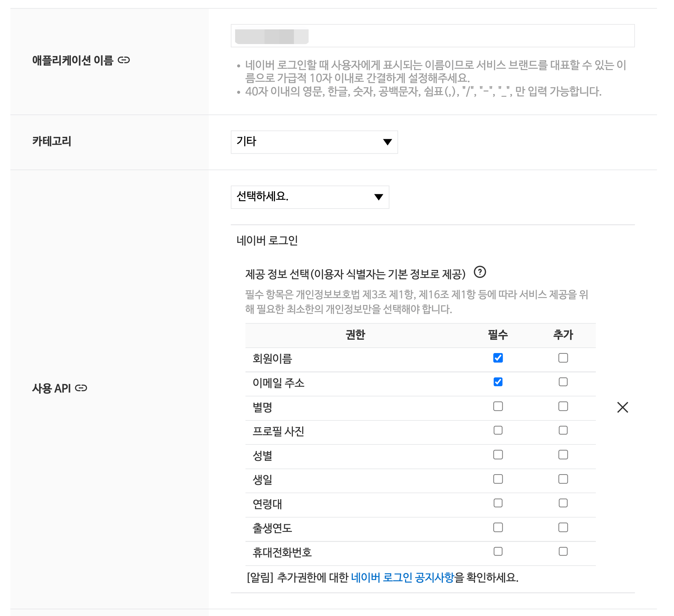This screenshot has height=616, width=674.
Task: Open the 네이버 로그인 공지사항 link
Action: point(402,578)
